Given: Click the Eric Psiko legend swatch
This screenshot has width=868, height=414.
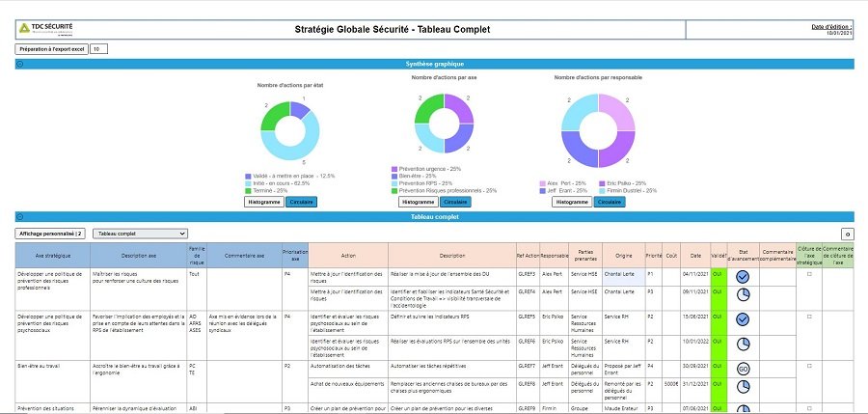Looking at the screenshot, I should pos(602,183).
